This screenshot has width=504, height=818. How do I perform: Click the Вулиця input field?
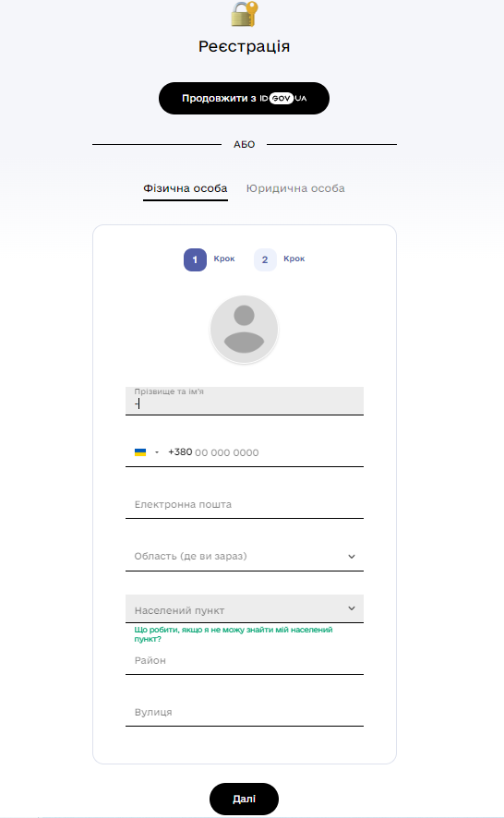245,712
